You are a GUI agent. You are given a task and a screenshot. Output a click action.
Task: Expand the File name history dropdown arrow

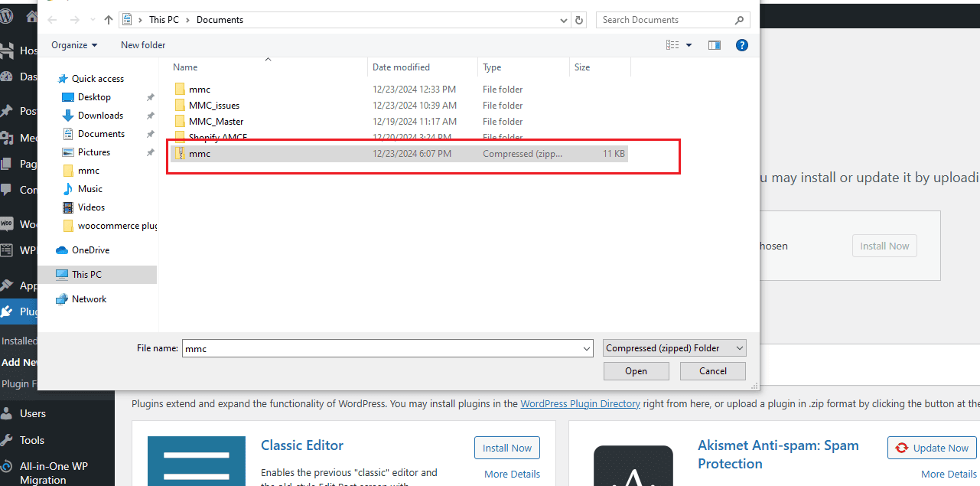586,348
